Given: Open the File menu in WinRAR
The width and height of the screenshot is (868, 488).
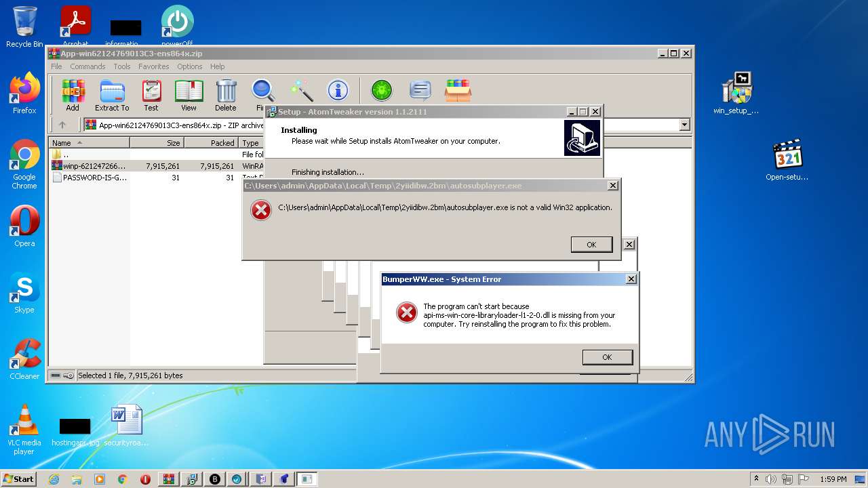Looking at the screenshot, I should 56,66.
